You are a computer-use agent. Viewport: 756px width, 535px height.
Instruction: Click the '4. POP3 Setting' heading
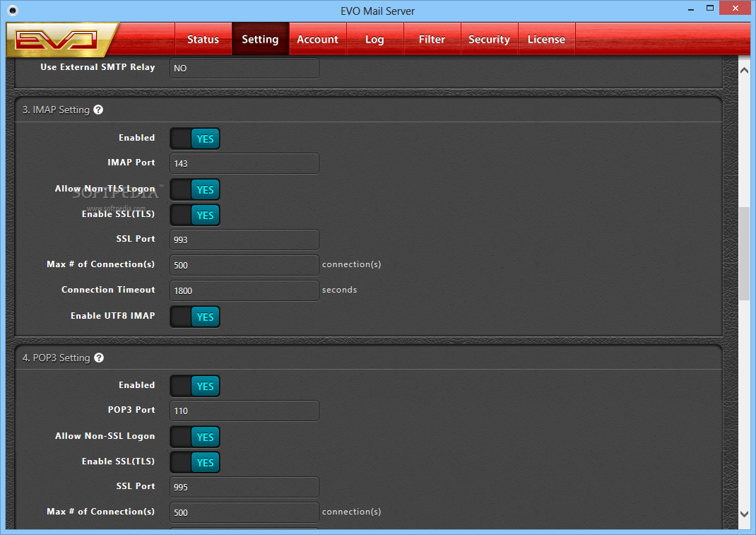click(56, 358)
